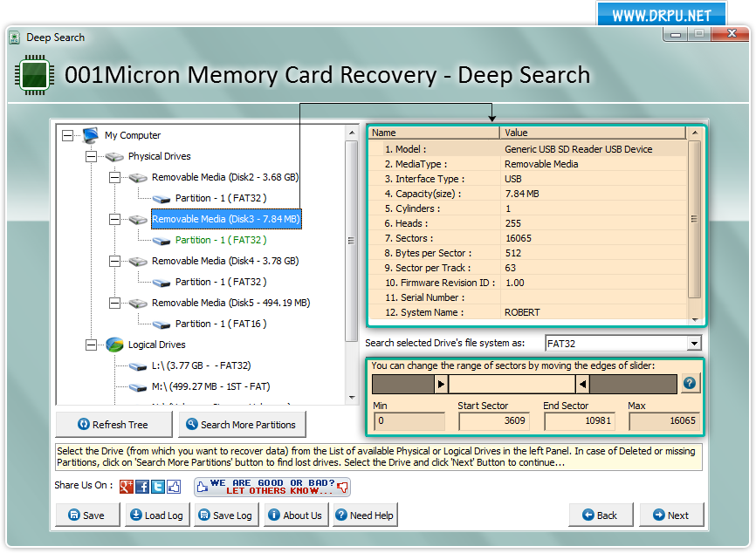This screenshot has height=553, width=756.
Task: Click the Disk2 removable media drive icon
Action: click(138, 178)
